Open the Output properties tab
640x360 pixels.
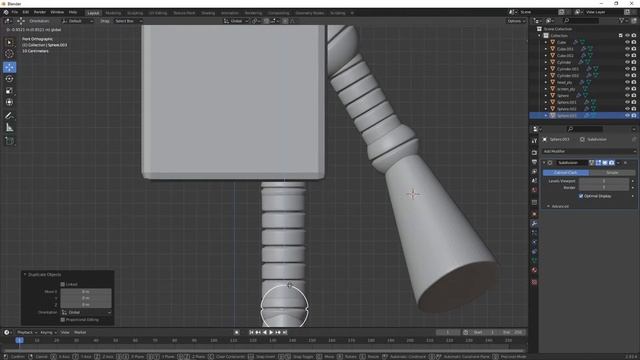pyautogui.click(x=534, y=162)
